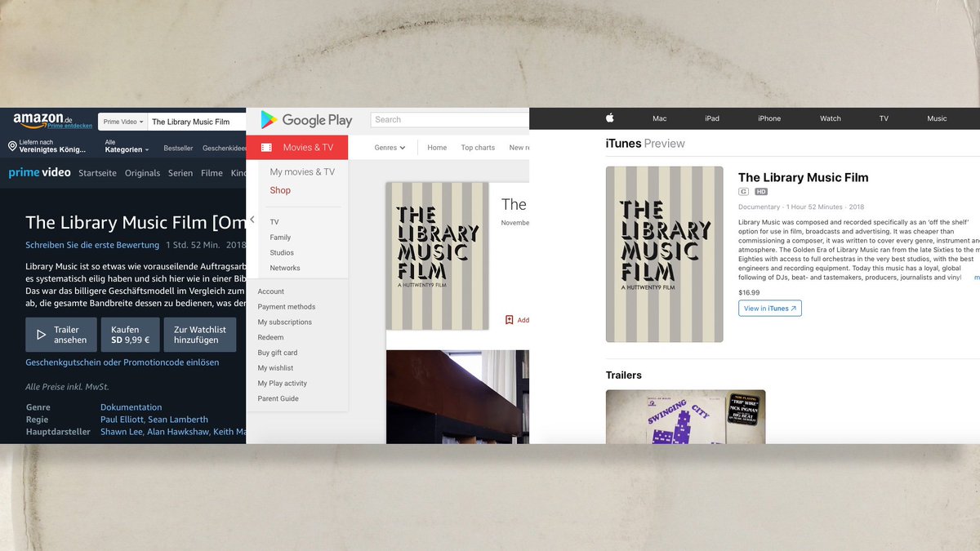Click the Amazon.de logo
This screenshot has height=551, width=980.
[x=42, y=118]
